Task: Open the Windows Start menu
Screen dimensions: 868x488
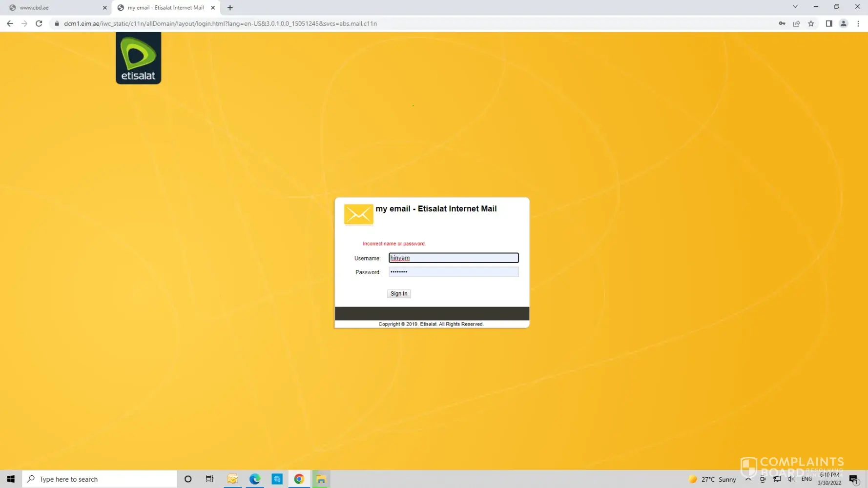Action: click(11, 479)
